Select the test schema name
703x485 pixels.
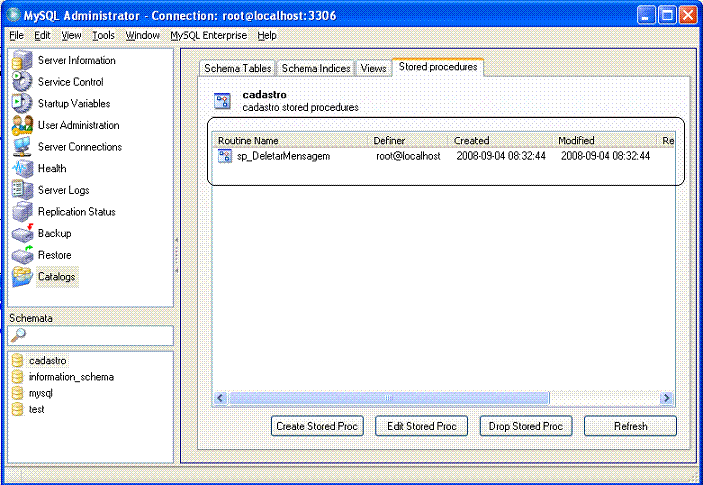click(36, 409)
